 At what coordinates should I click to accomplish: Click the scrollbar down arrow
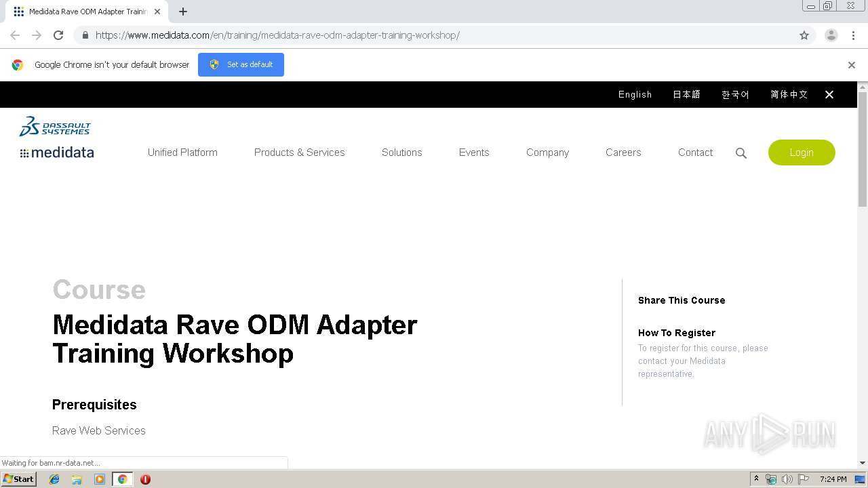pos(863,463)
